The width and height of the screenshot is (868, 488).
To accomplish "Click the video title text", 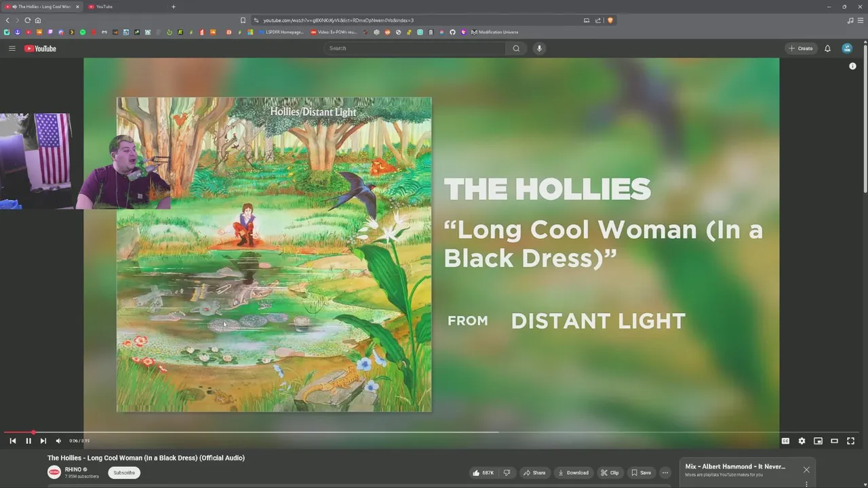I will click(146, 457).
